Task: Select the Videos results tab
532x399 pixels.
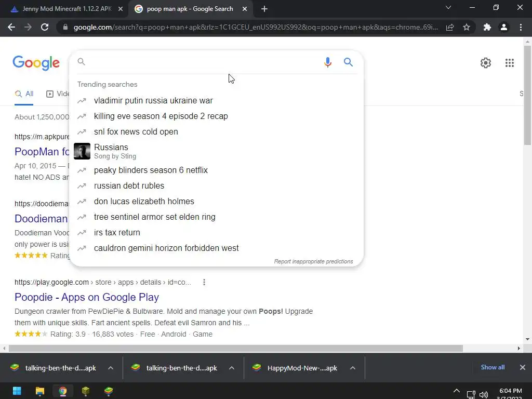Action: pyautogui.click(x=57, y=94)
